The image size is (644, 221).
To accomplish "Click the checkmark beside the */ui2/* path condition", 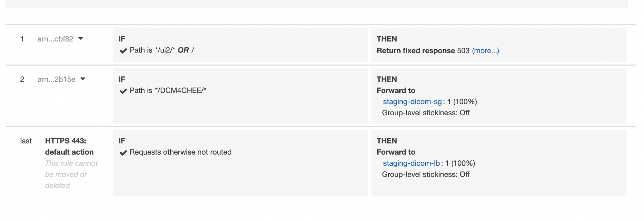I will coord(123,51).
